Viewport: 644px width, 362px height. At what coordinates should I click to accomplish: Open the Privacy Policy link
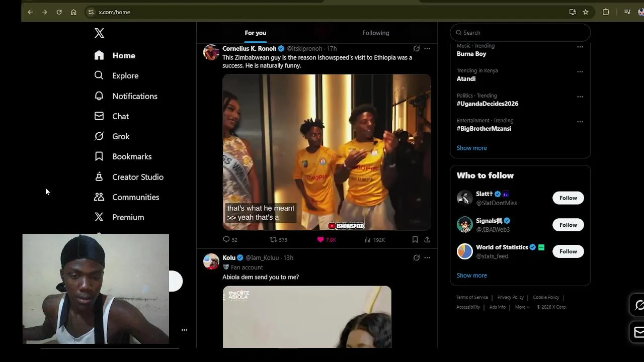tap(510, 298)
